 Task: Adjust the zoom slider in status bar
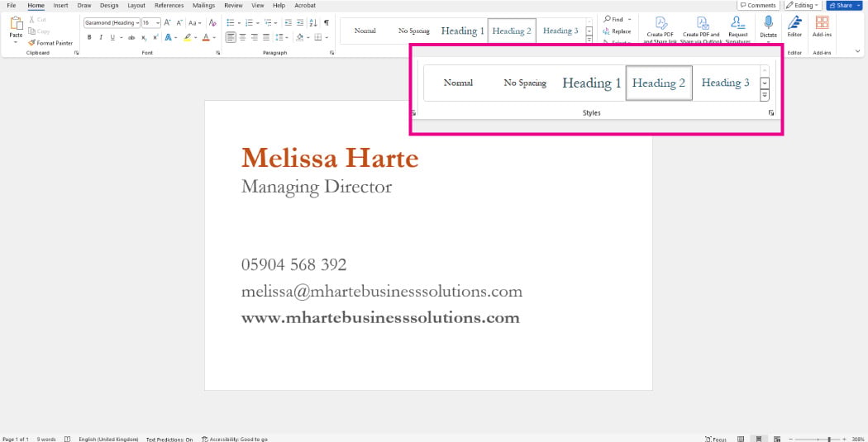[x=828, y=440]
